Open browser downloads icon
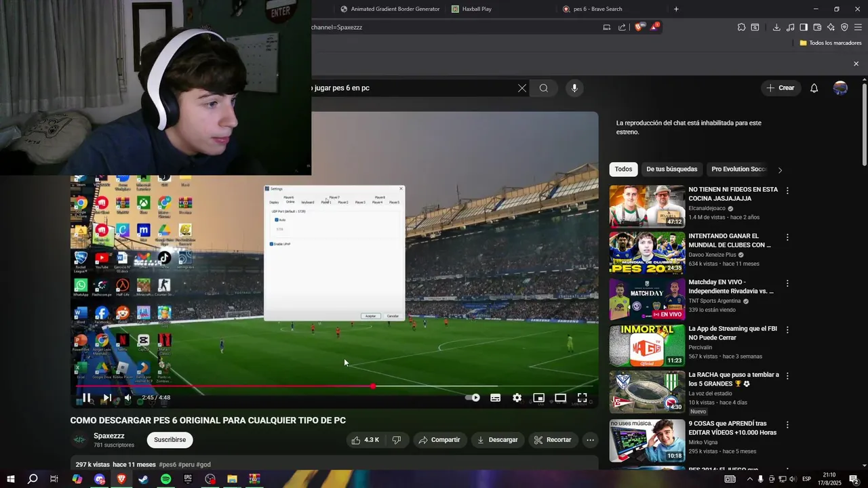 [x=776, y=27]
